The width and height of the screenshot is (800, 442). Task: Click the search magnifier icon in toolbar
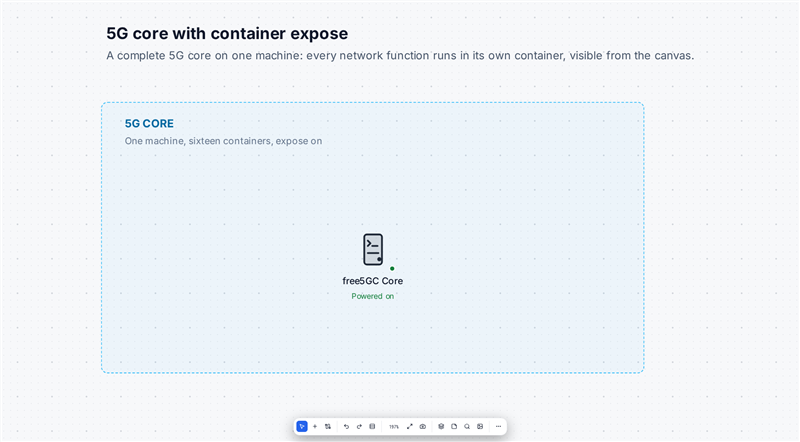point(467,426)
